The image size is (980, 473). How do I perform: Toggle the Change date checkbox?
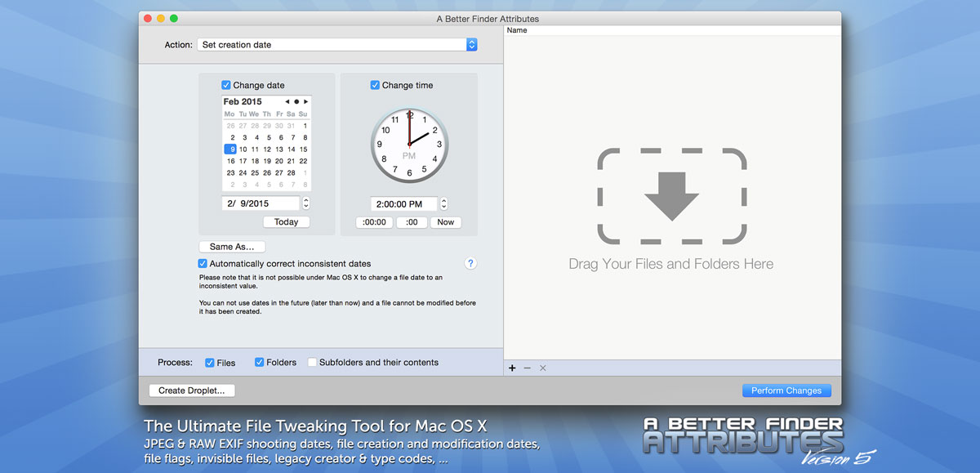click(226, 85)
